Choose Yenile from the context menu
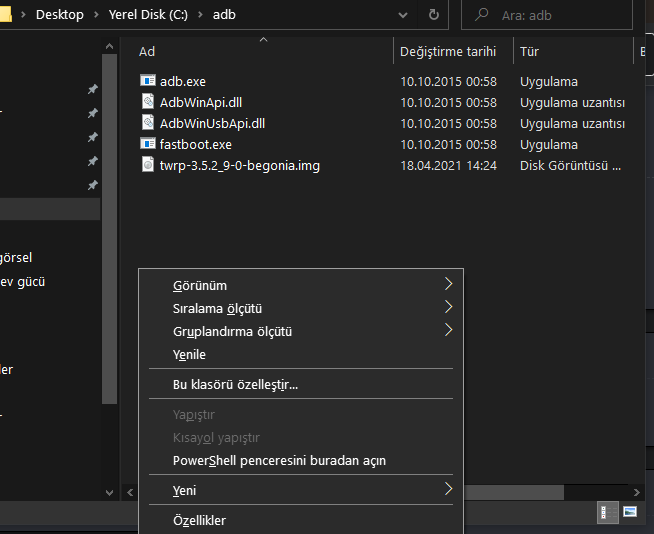 190,354
